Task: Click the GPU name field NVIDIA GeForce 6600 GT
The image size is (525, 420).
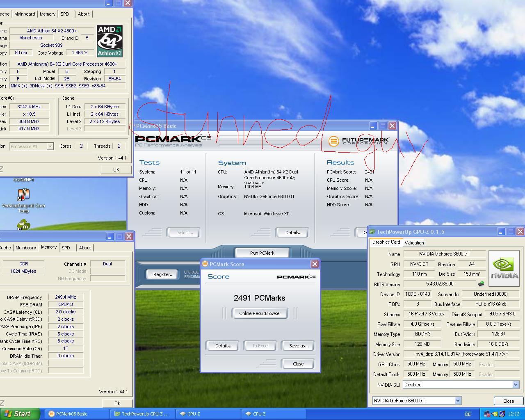Action: click(445, 254)
